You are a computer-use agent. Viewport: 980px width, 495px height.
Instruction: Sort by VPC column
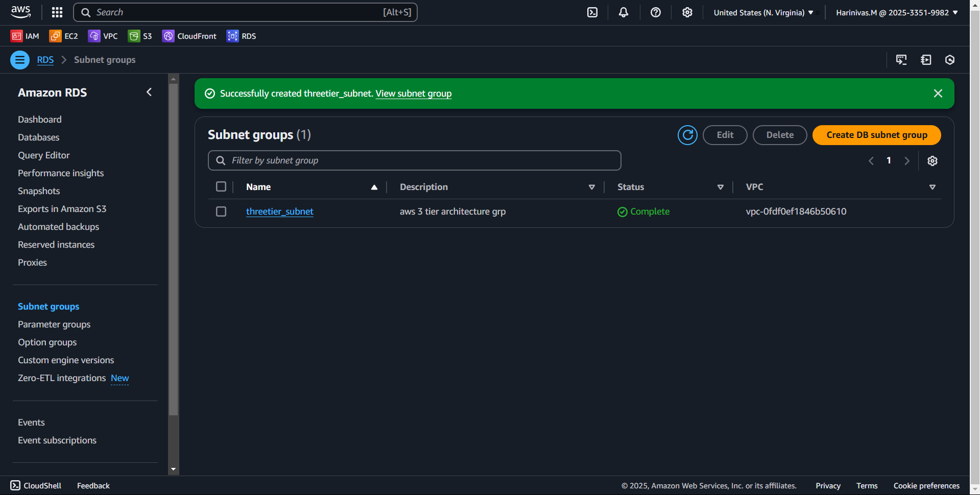click(x=933, y=187)
